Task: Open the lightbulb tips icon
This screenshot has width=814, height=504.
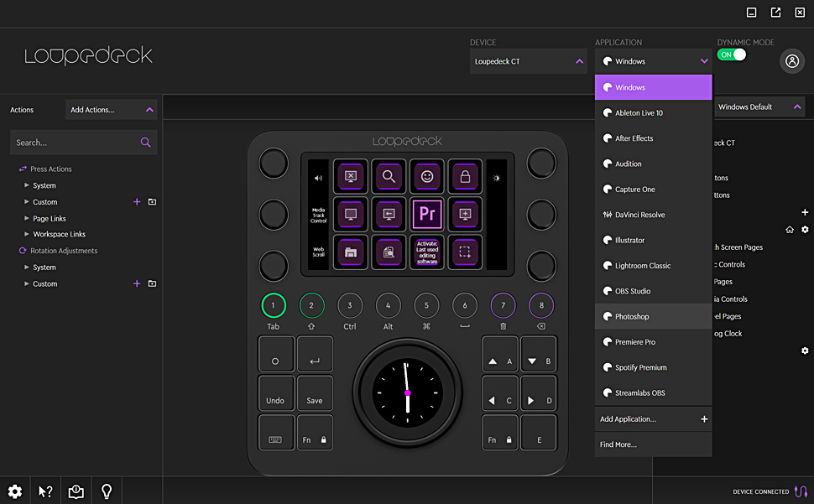Action: point(107,491)
